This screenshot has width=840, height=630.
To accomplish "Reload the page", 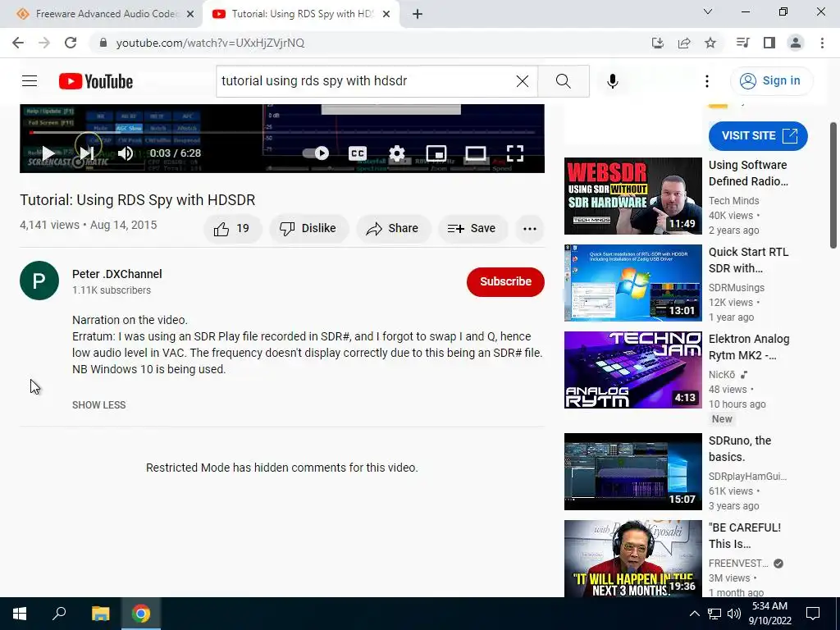I will click(x=71, y=43).
